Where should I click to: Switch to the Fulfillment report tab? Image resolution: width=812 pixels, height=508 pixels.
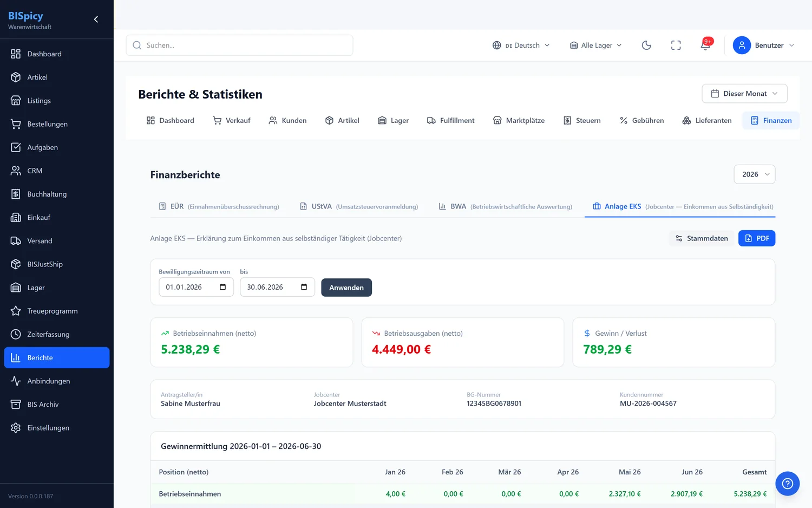pos(451,121)
